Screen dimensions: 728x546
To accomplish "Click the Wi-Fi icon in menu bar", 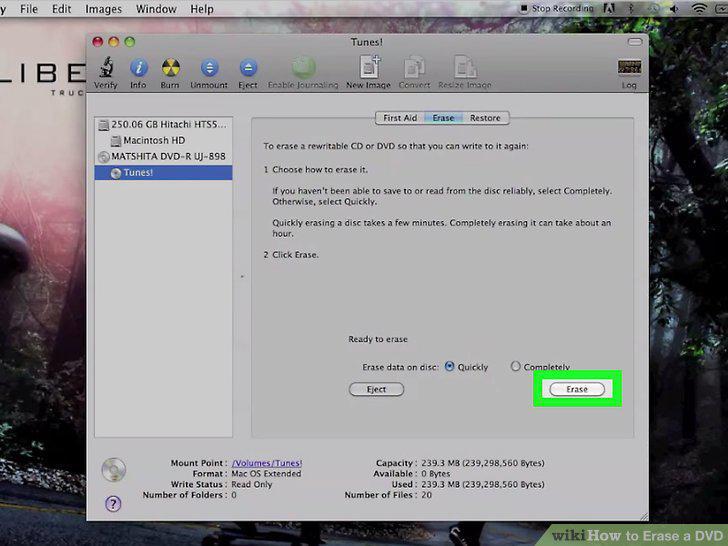I will point(699,8).
